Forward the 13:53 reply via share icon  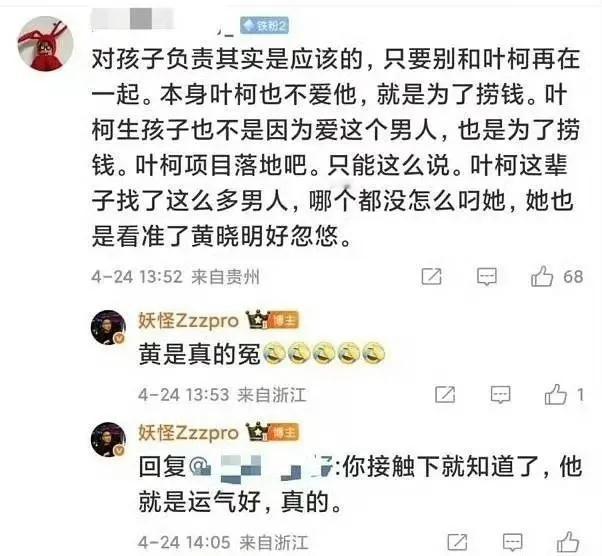(445, 394)
